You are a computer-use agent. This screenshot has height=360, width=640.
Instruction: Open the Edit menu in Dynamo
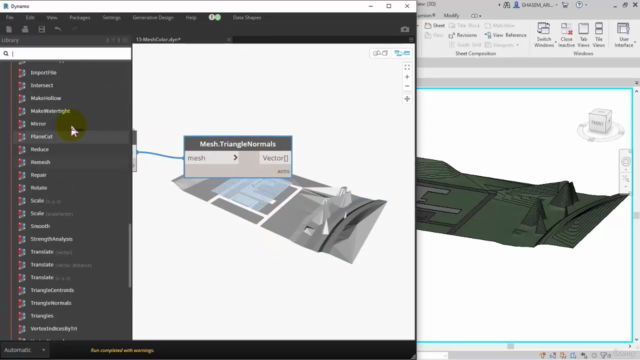tap(30, 18)
